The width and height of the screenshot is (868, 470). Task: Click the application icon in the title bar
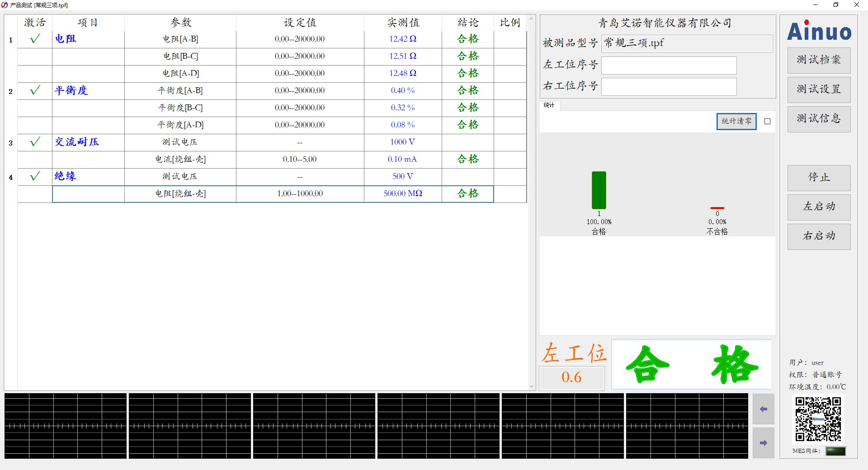[x=5, y=5]
